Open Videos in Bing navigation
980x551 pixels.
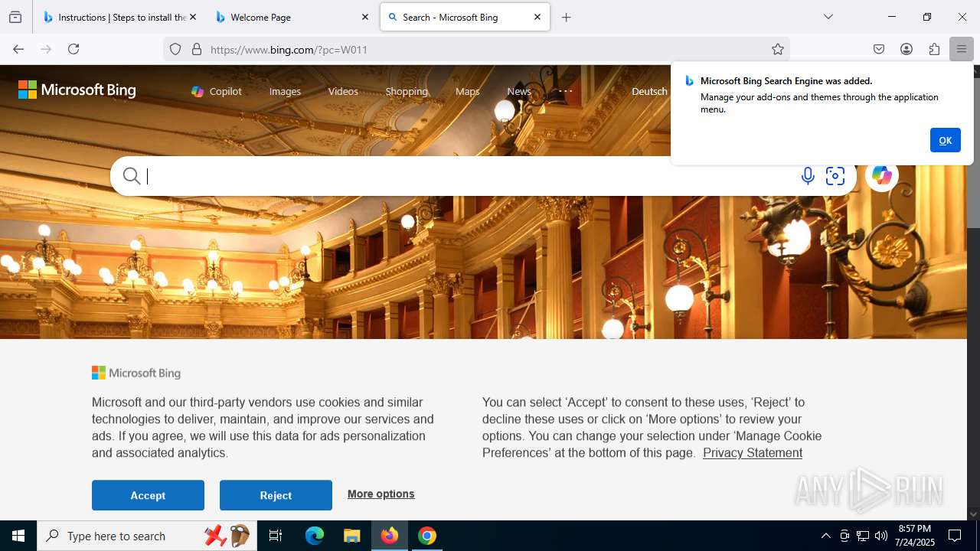coord(343,91)
